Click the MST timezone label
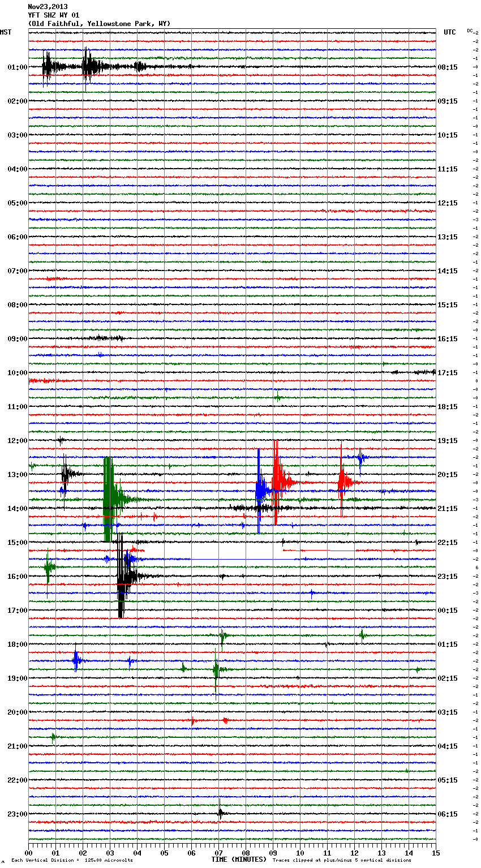 pyautogui.click(x=6, y=32)
